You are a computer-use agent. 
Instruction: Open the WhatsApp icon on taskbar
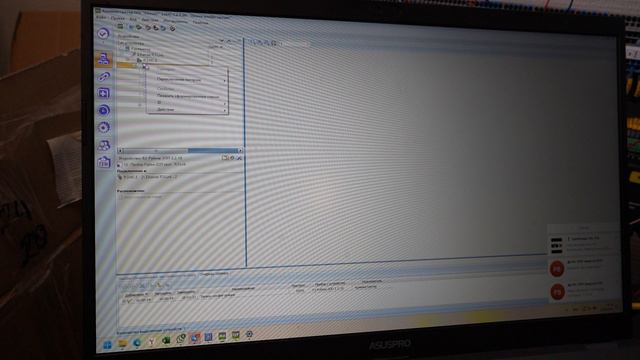(x=181, y=338)
